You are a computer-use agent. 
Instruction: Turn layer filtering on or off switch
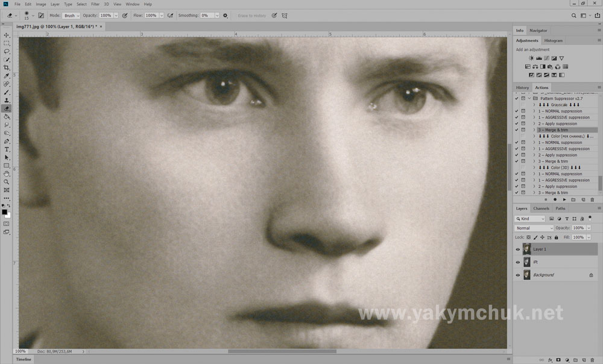click(590, 218)
